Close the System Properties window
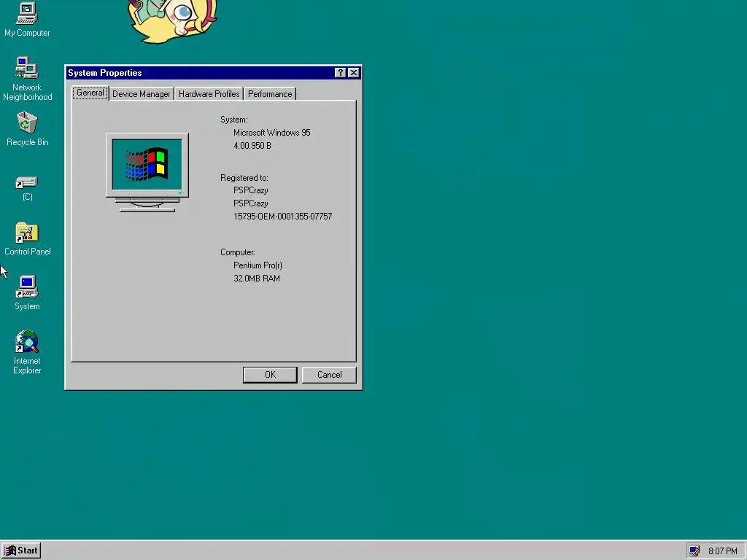The image size is (747, 560). tap(354, 72)
